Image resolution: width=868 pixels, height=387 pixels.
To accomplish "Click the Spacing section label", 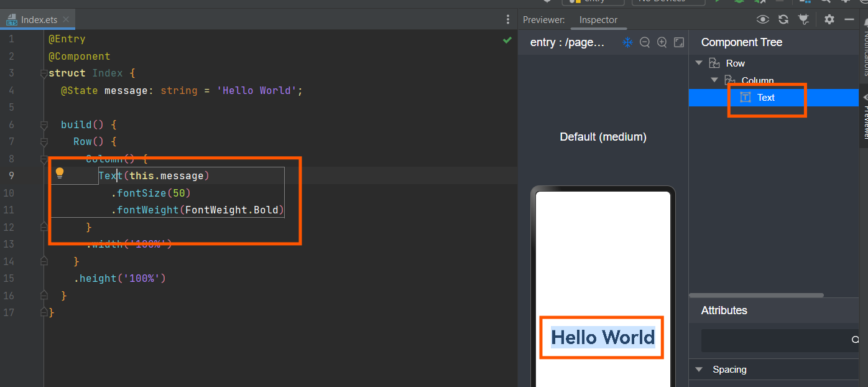I will (729, 370).
